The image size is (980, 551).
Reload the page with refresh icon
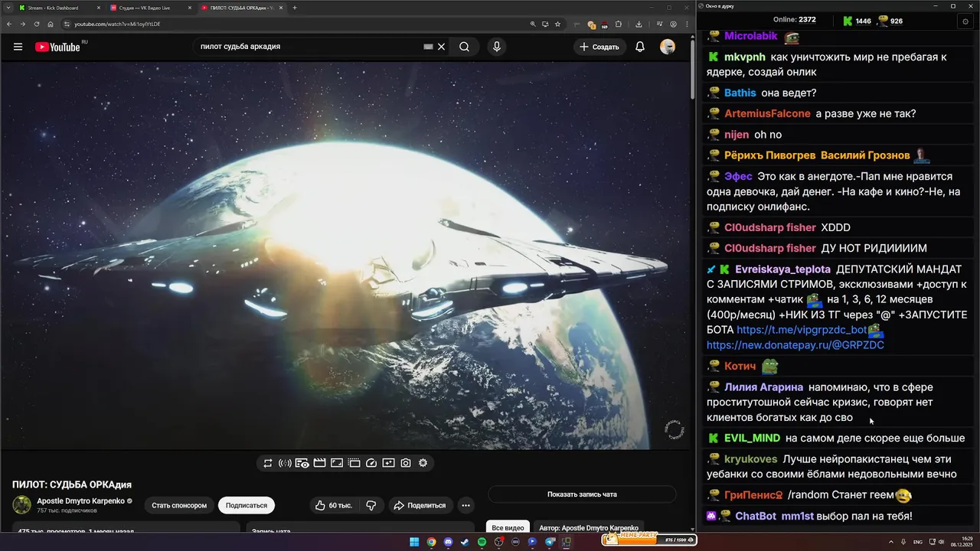(x=37, y=24)
